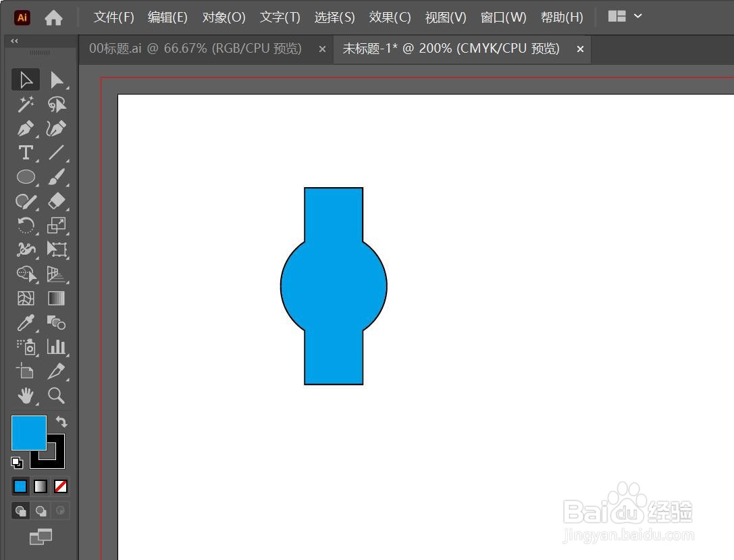The height and width of the screenshot is (560, 734).
Task: Select the Lasso tool
Action: click(x=57, y=105)
